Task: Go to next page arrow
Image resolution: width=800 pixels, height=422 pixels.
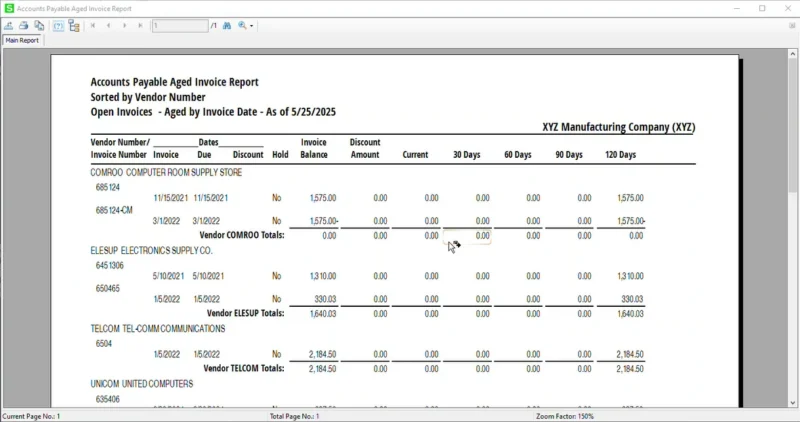Action: click(x=124, y=26)
